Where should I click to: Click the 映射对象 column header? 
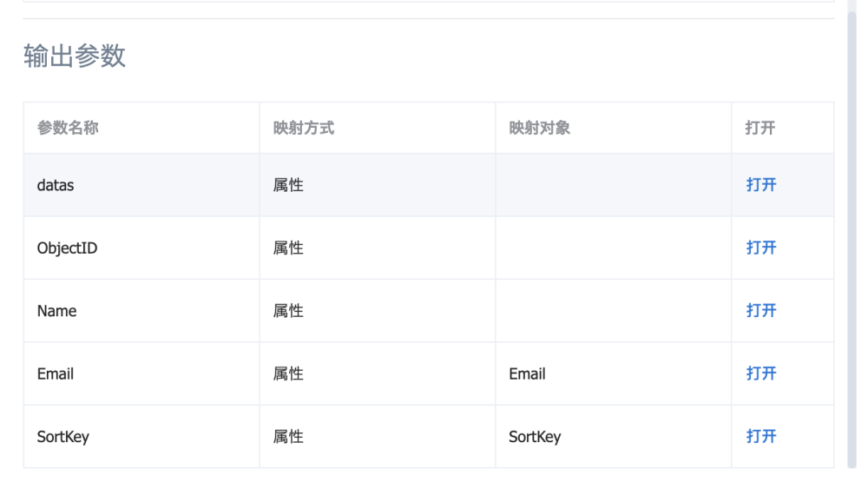pyautogui.click(x=539, y=129)
